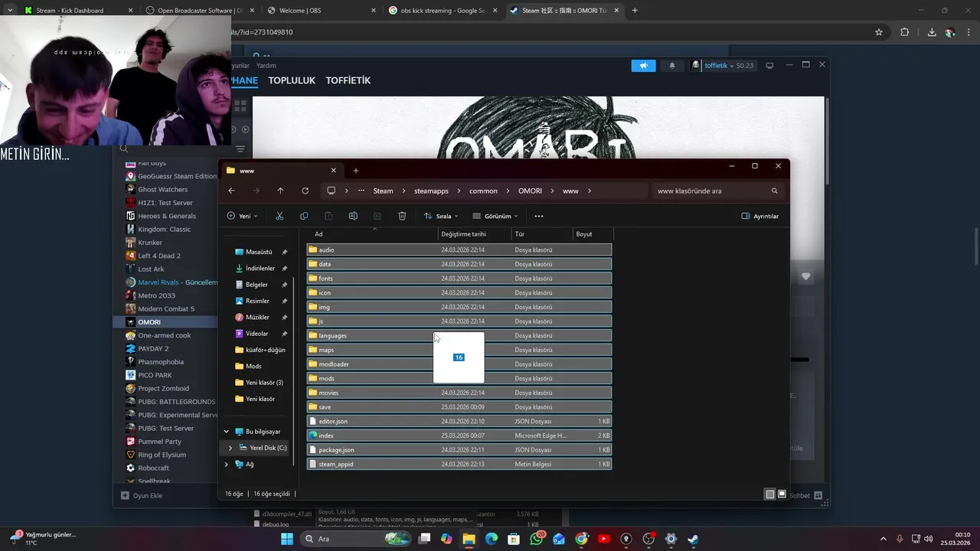Screen dimensions: 980x551
Task: Switch to details view in status bar
Action: (770, 494)
